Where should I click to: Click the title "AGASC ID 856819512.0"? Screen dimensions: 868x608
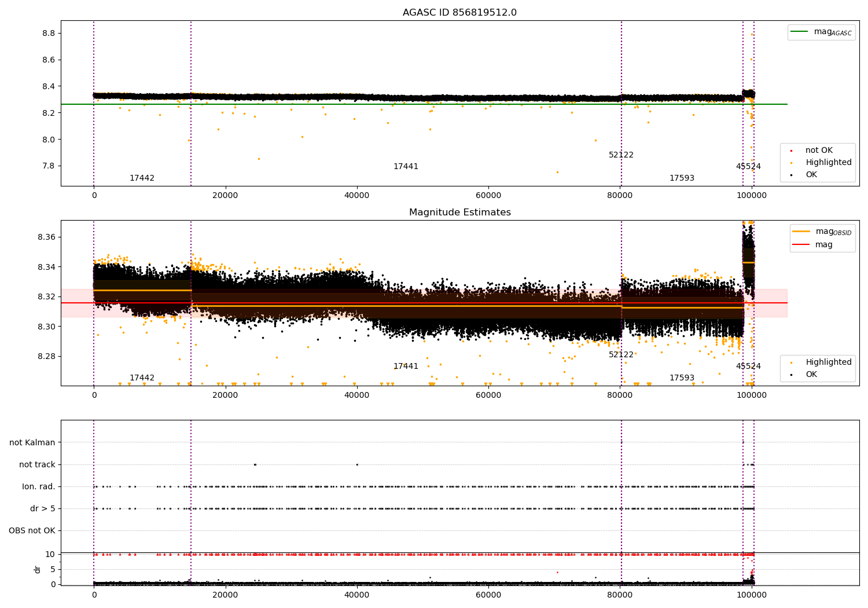(459, 13)
